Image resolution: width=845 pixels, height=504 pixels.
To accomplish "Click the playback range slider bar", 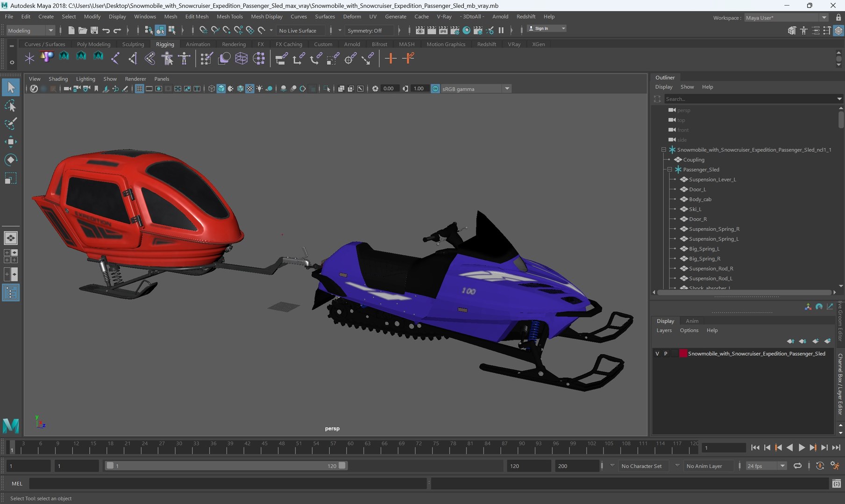I will point(226,466).
